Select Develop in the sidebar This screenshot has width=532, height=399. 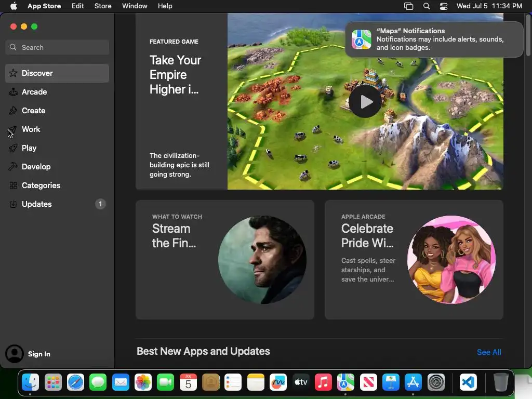click(57, 166)
